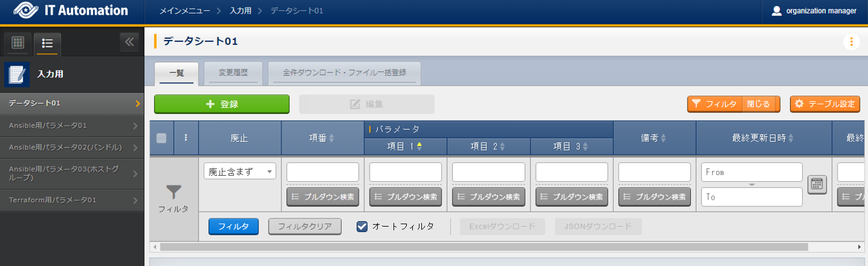Open Ansible用パラメータ02(バンドル) menu item

click(72, 147)
